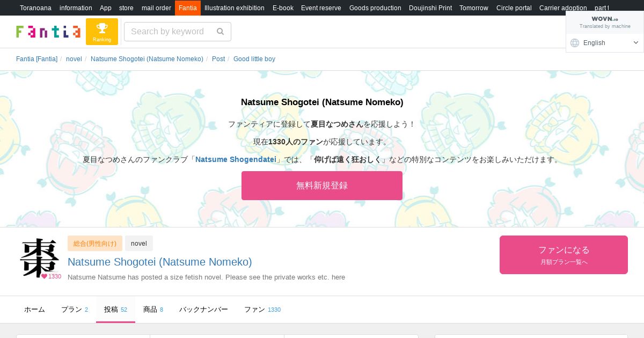Open Toranoana in top navigation
This screenshot has width=644, height=338.
[36, 8]
